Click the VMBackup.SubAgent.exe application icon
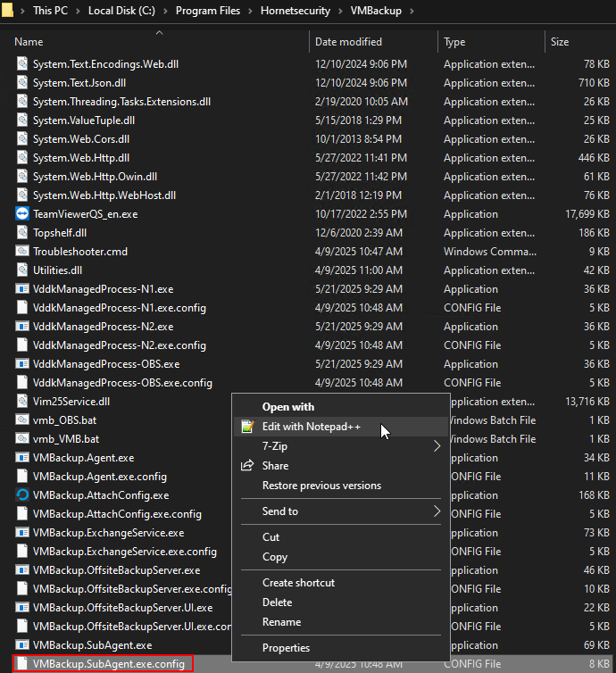Screen dimensions: 616x673 pyautogui.click(x=22, y=644)
